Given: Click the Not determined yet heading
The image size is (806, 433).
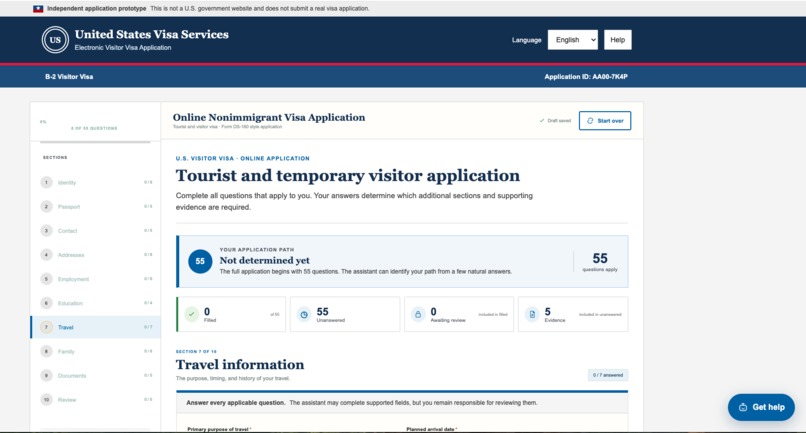Looking at the screenshot, I should click(265, 260).
